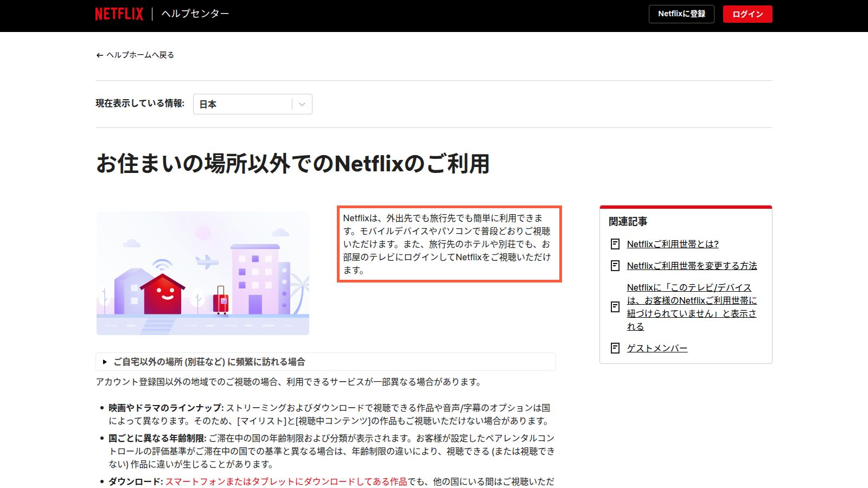Click document icon beside ゲストメンバー
The width and height of the screenshot is (868, 488).
point(615,348)
